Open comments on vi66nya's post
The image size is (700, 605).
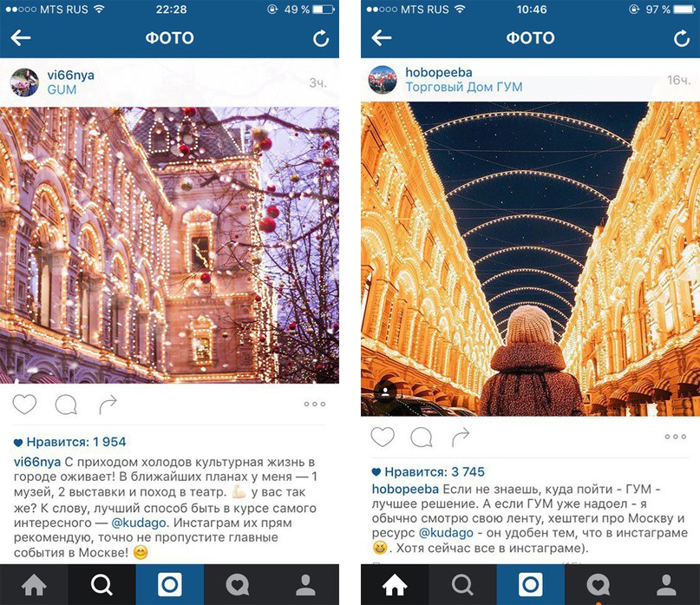coord(66,404)
